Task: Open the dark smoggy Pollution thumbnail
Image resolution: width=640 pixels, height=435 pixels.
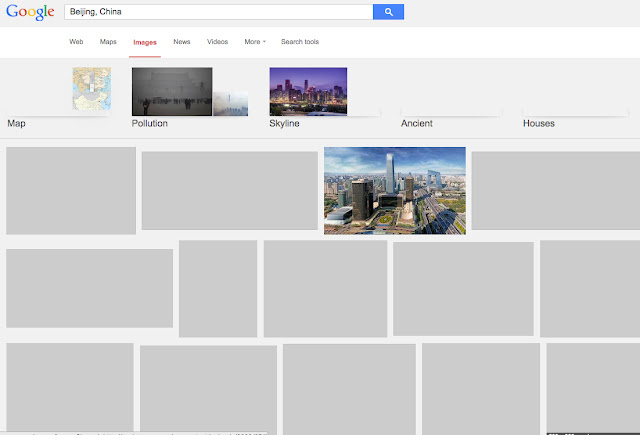Action: (172, 91)
